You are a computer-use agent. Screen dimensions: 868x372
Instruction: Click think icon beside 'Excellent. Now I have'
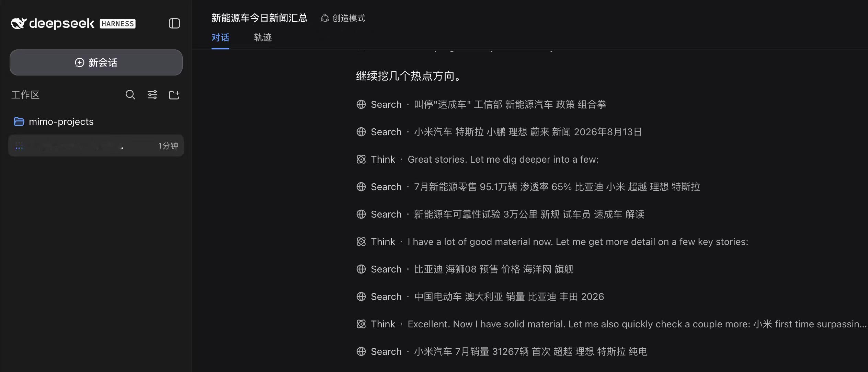click(361, 324)
